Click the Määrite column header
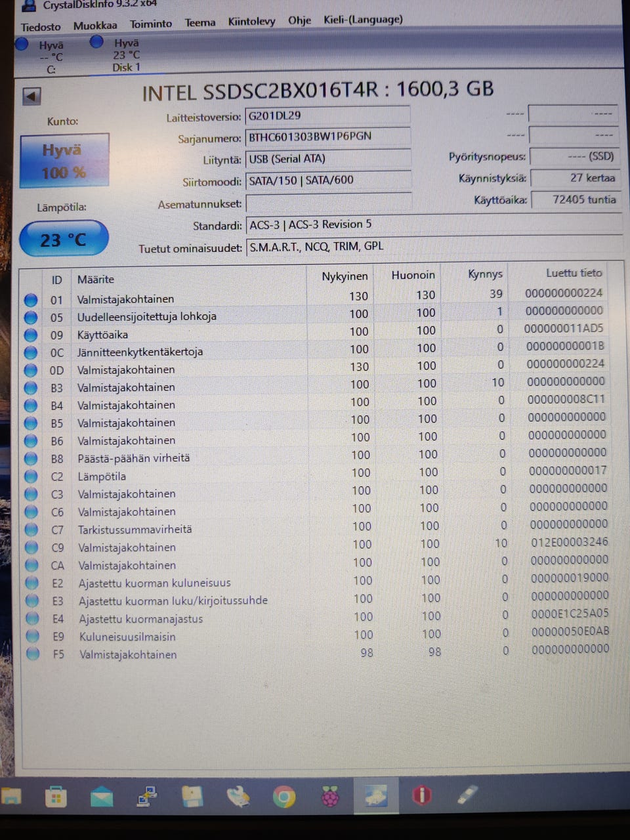The height and width of the screenshot is (840, 630). [95, 279]
